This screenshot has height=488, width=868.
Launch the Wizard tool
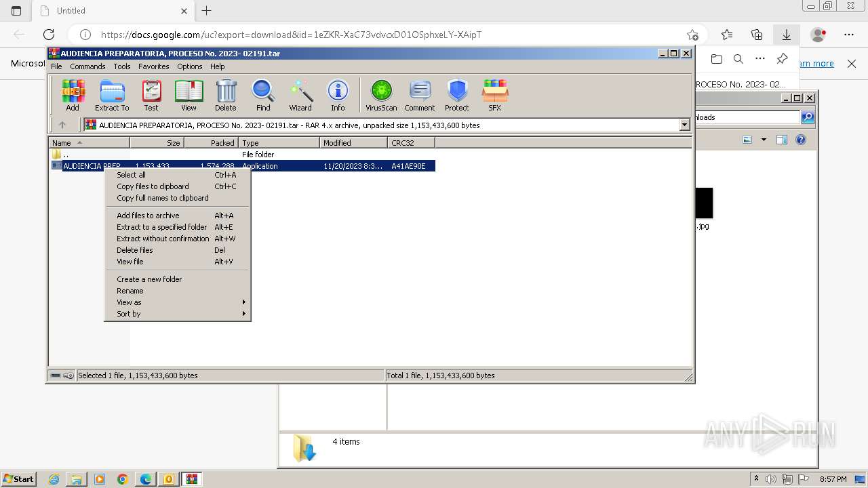[300, 95]
